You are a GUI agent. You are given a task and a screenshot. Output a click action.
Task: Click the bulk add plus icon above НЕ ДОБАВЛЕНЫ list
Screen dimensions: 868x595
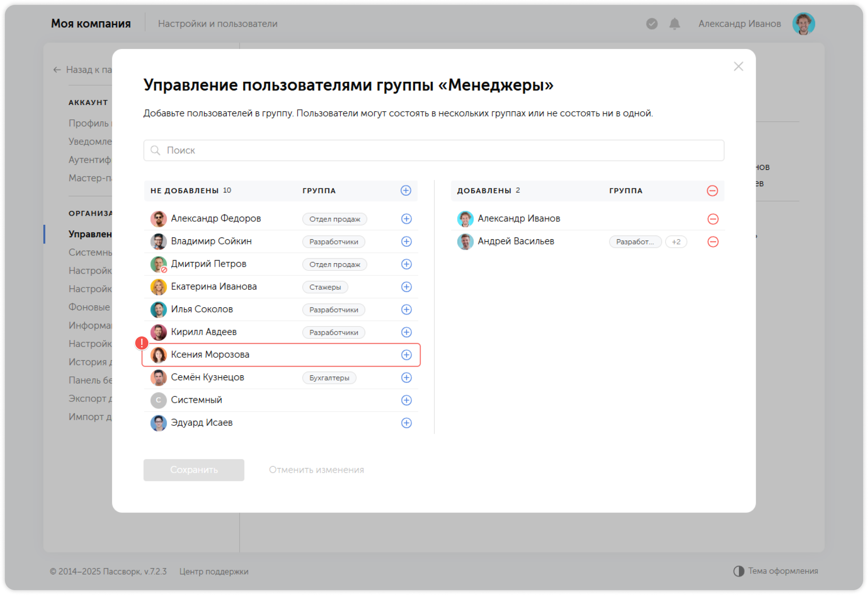[x=405, y=190]
